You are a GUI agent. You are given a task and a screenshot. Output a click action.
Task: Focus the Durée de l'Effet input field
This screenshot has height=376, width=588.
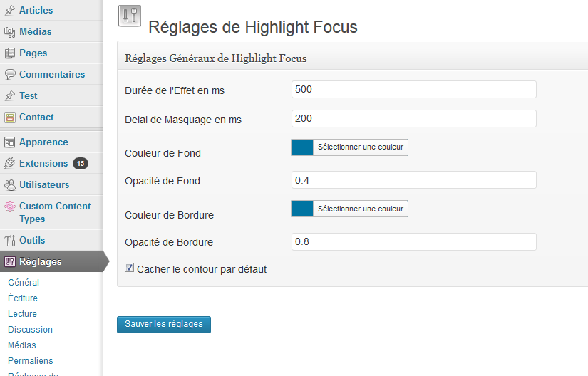click(x=414, y=90)
